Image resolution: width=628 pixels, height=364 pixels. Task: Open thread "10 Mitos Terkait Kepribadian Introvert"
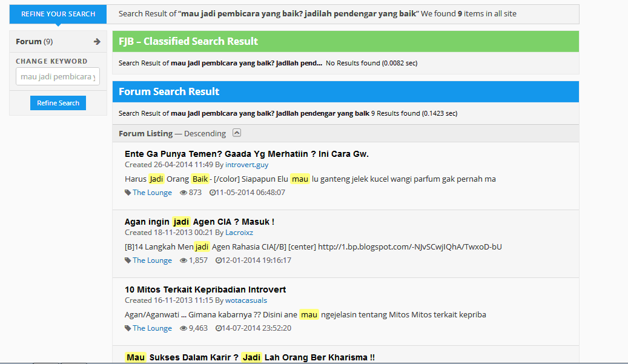[x=205, y=290]
